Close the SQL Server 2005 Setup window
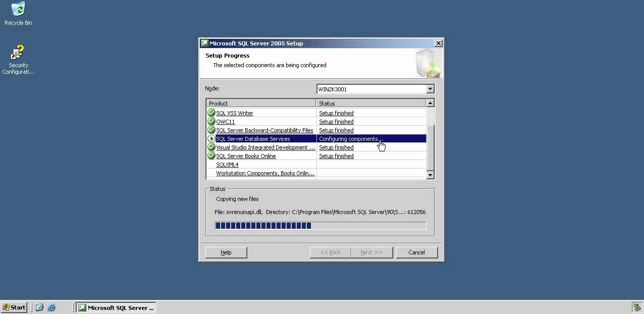This screenshot has height=314, width=644. 439,43
